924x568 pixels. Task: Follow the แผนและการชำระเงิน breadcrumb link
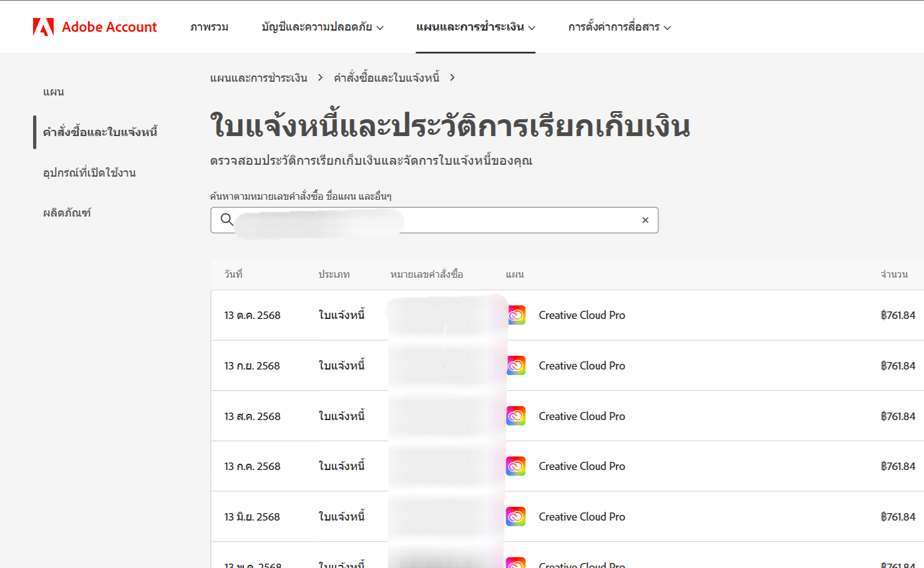(259, 77)
